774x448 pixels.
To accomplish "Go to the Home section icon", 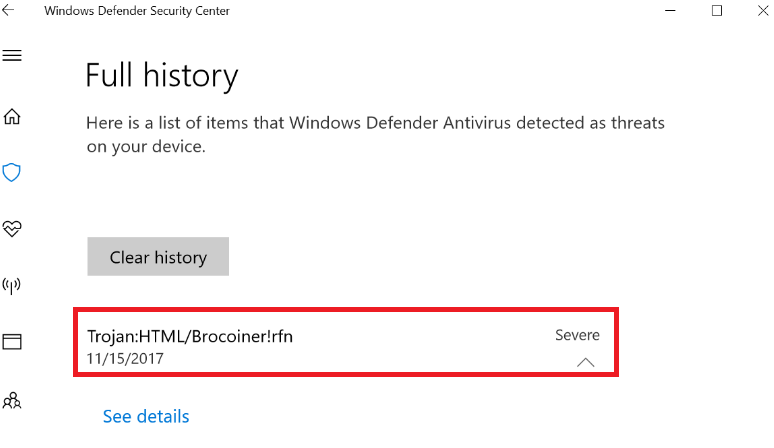I will [x=12, y=116].
